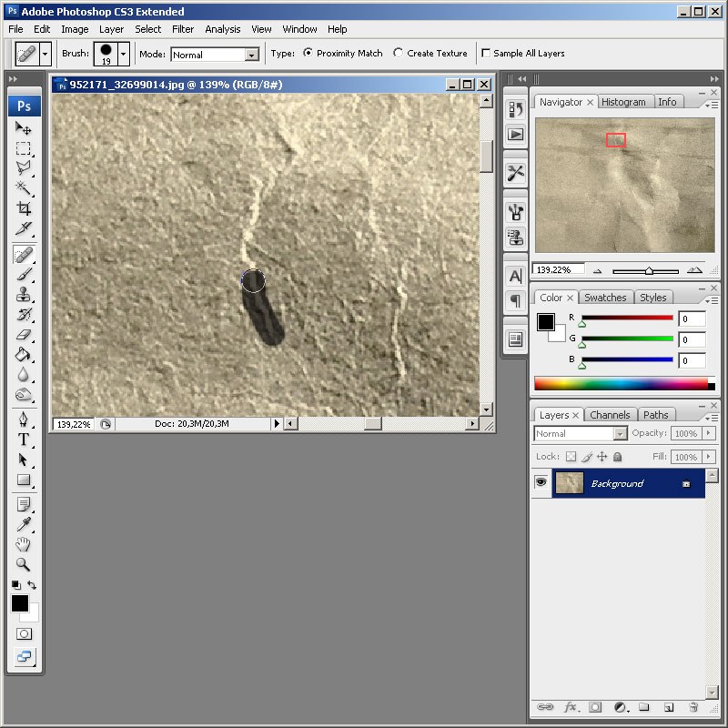Open the Filter menu
Screen dimensions: 728x728
pyautogui.click(x=183, y=29)
